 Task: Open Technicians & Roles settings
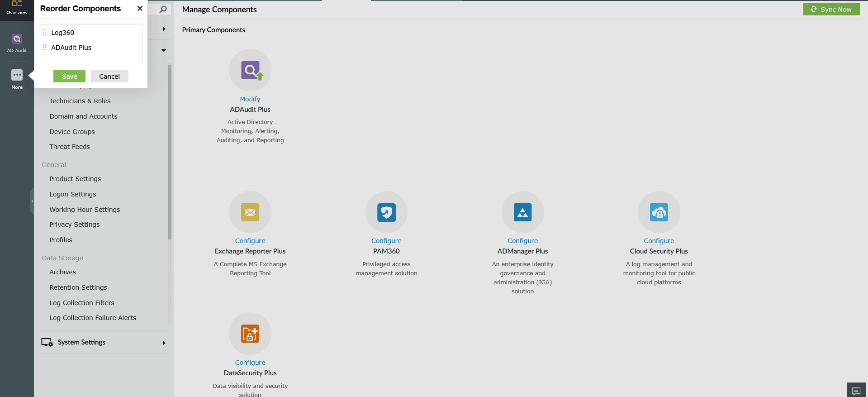[80, 101]
